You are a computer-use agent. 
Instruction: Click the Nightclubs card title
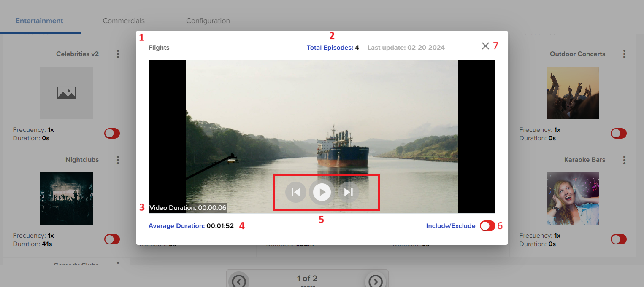82,160
